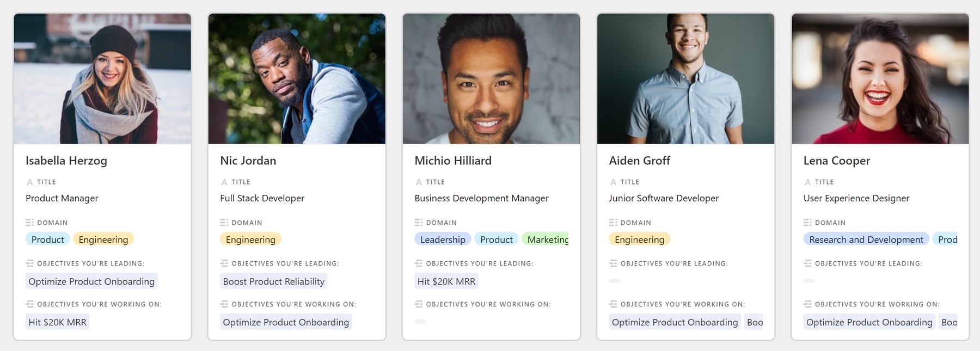Click the Research and Development tag
980x351 pixels.
(866, 239)
